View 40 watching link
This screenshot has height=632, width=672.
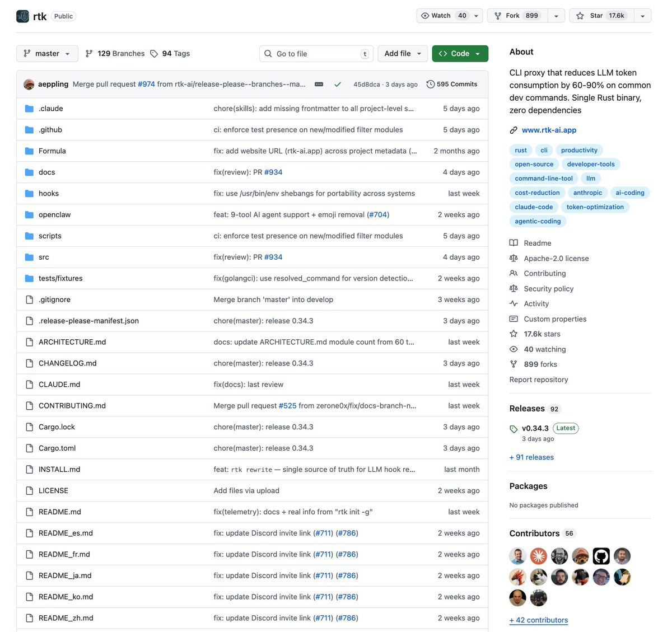click(x=545, y=349)
